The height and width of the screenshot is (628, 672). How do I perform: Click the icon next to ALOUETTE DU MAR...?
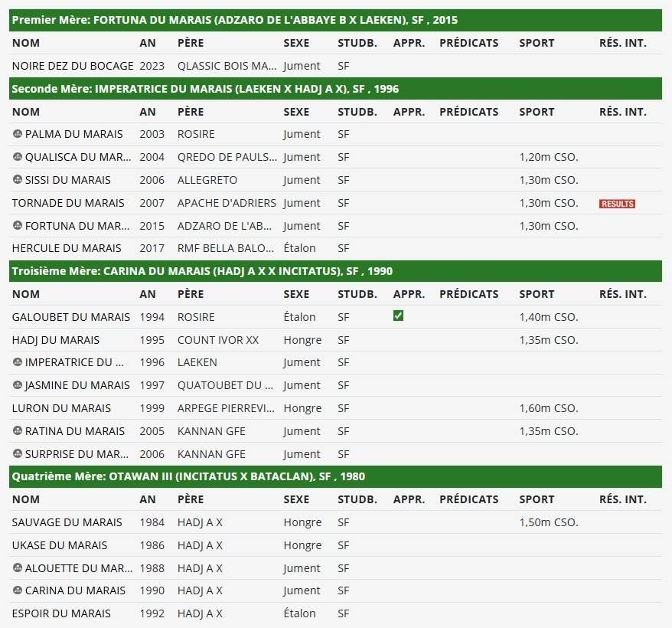[17, 567]
